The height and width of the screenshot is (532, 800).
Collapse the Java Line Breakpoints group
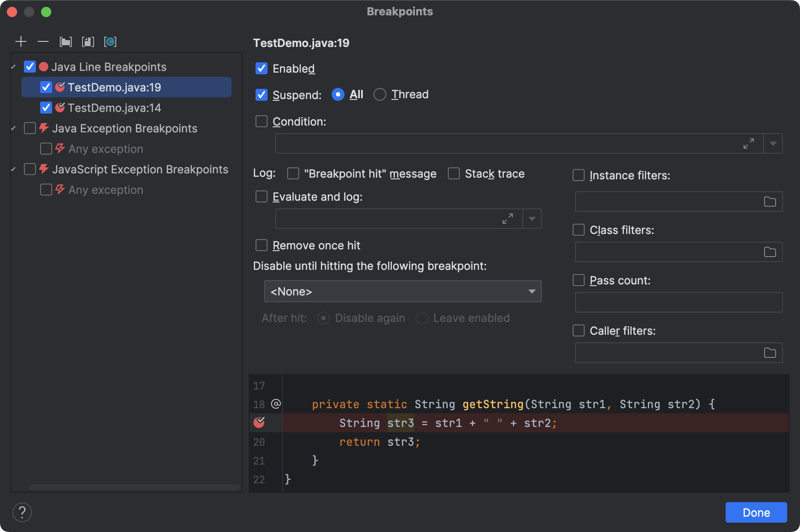tap(14, 67)
